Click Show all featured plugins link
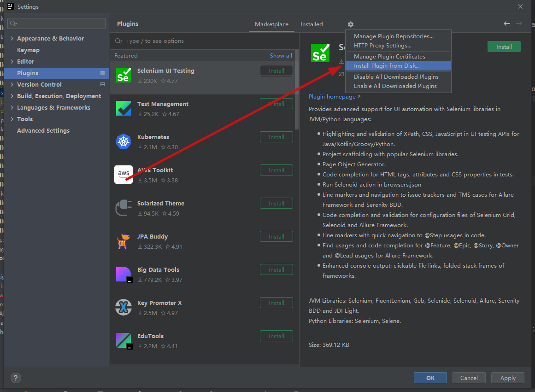 tap(281, 55)
